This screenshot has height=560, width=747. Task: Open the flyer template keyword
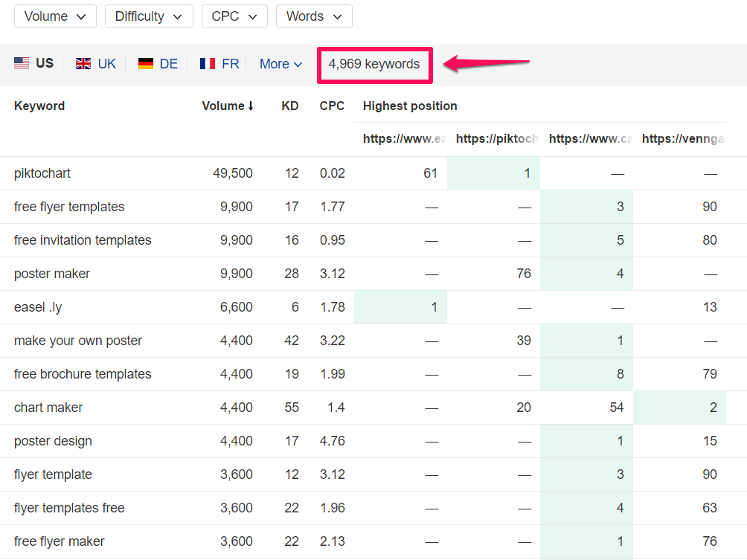53,474
